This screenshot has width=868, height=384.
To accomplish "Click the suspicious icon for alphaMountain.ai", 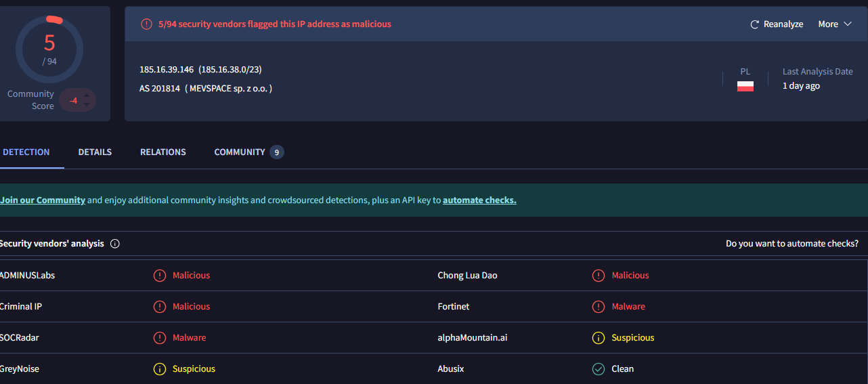I will pyautogui.click(x=599, y=338).
